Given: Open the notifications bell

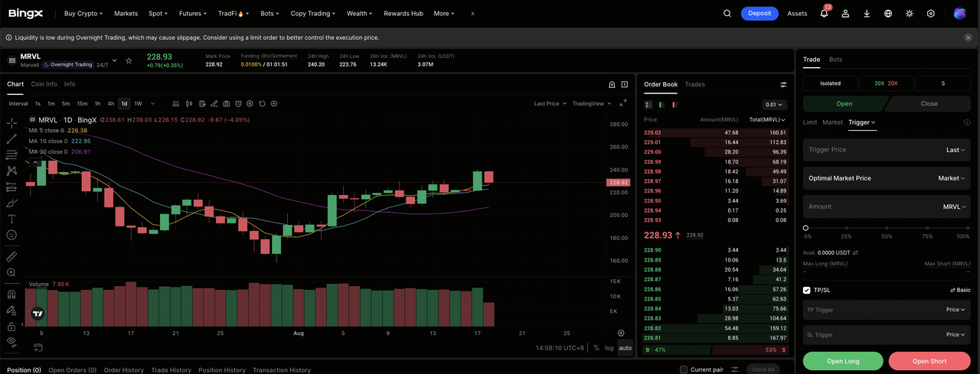Looking at the screenshot, I should [x=824, y=13].
